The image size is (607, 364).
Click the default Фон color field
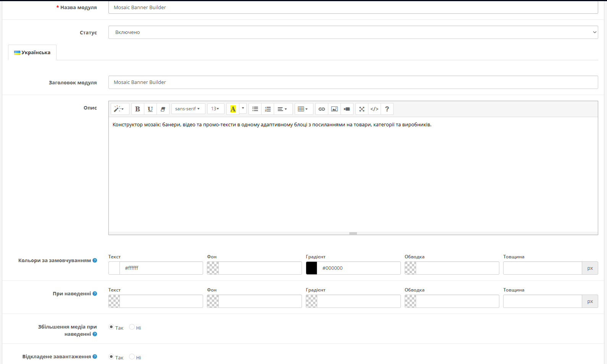pyautogui.click(x=260, y=268)
